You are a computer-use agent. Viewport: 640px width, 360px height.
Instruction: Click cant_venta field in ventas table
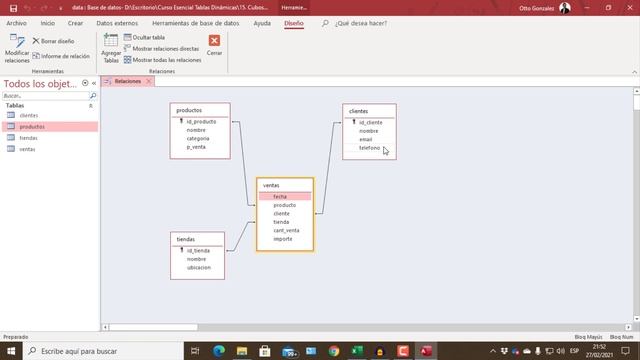tap(286, 230)
